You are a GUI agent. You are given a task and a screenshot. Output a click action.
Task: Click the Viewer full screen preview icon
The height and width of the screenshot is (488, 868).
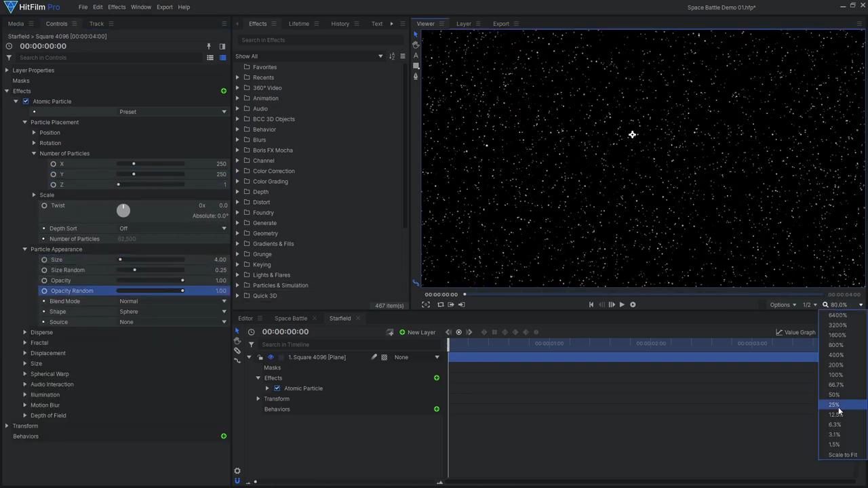[426, 304]
